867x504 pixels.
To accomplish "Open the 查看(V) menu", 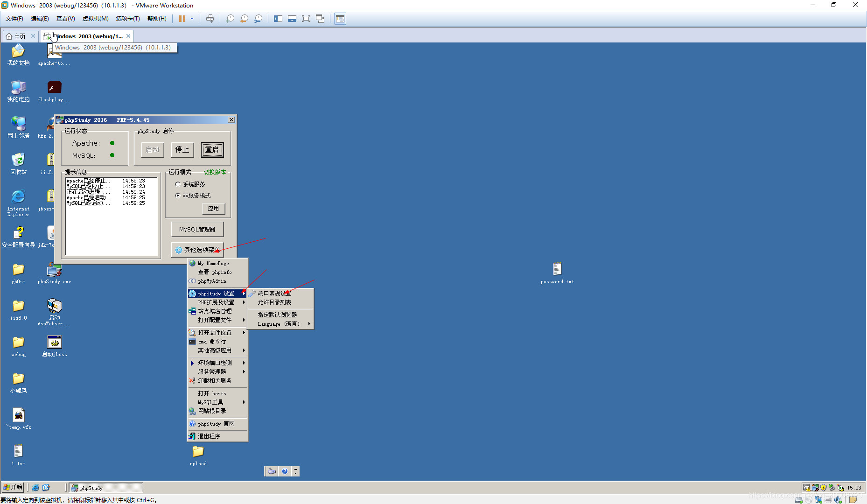I will (x=65, y=19).
